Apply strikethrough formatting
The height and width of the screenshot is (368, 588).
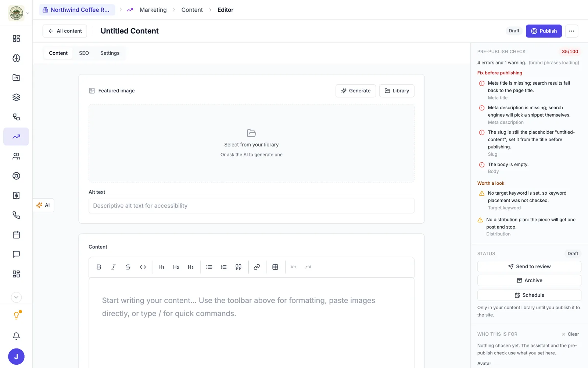click(128, 267)
